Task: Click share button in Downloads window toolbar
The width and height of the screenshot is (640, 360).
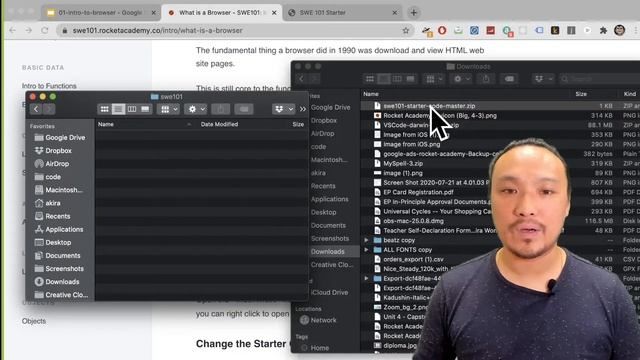Action: [x=486, y=79]
